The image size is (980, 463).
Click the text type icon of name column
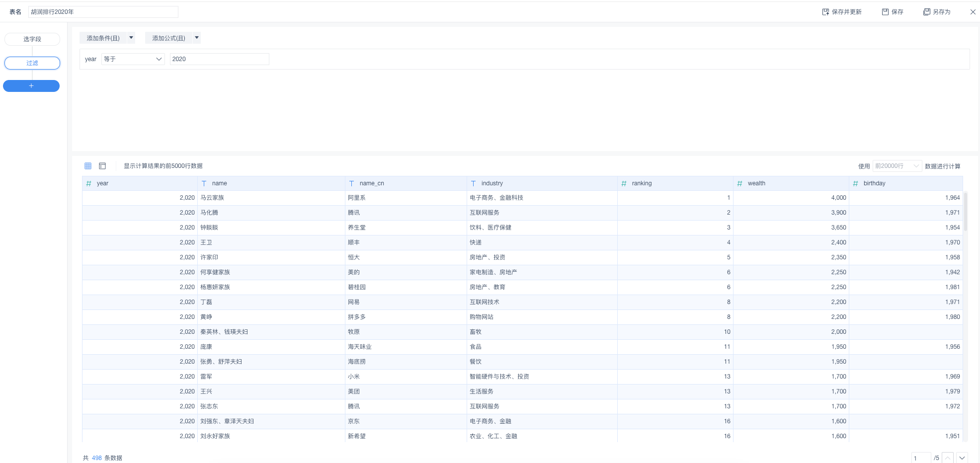204,183
